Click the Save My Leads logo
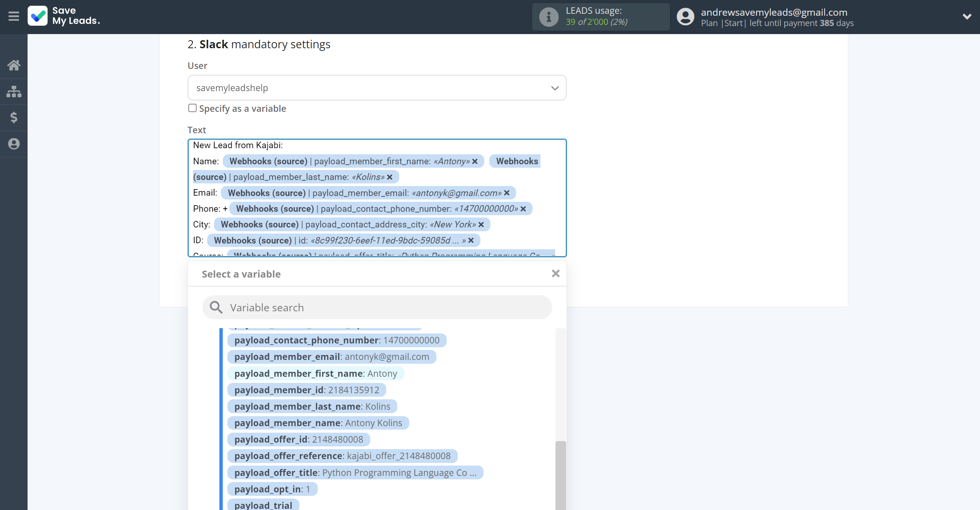Viewport: 980px width, 510px height. point(64,16)
